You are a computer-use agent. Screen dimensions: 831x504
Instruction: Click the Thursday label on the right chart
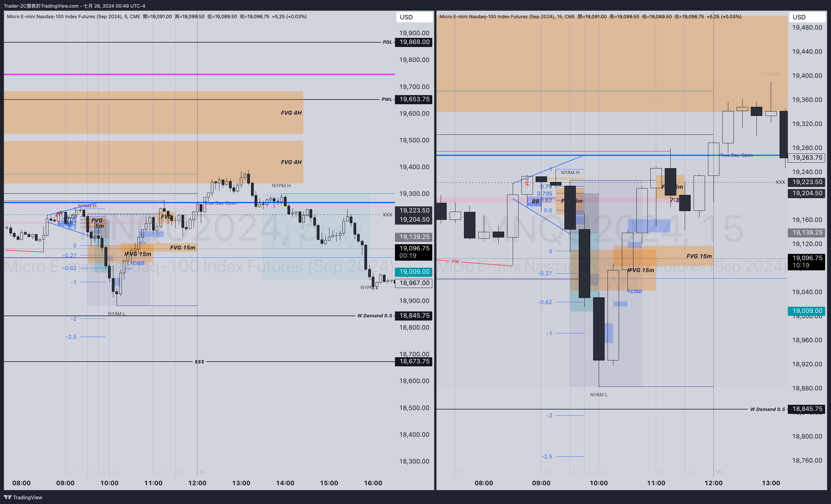tap(771, 74)
